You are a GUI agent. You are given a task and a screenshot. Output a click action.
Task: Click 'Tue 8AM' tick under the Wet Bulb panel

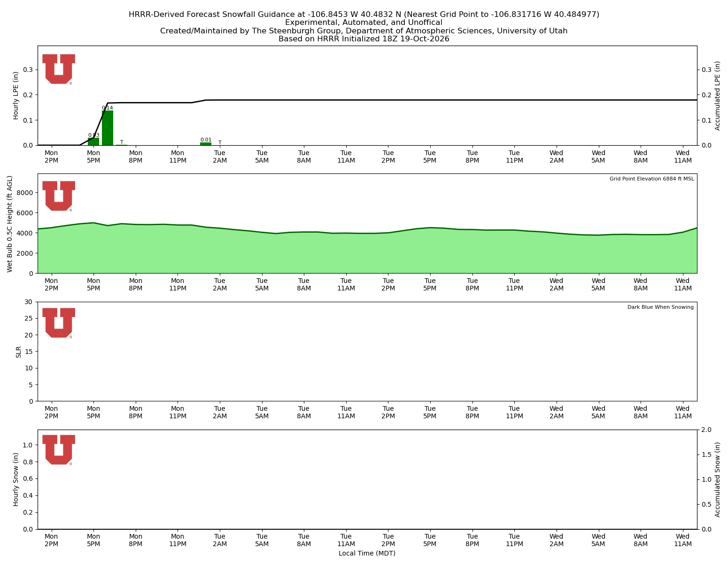tap(304, 284)
